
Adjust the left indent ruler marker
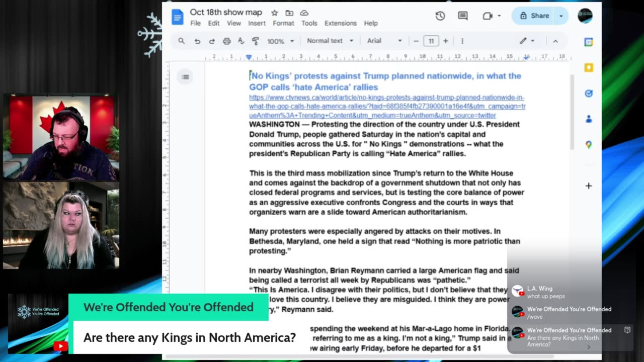pyautogui.click(x=249, y=57)
